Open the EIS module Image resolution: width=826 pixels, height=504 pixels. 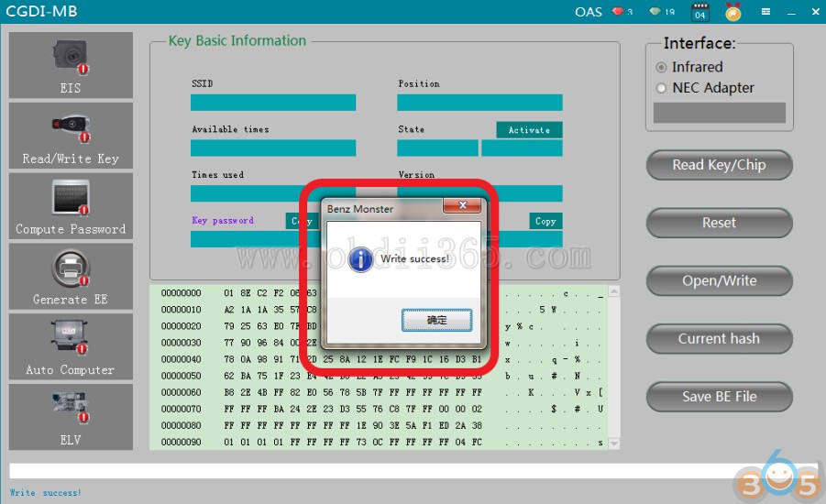[x=71, y=65]
